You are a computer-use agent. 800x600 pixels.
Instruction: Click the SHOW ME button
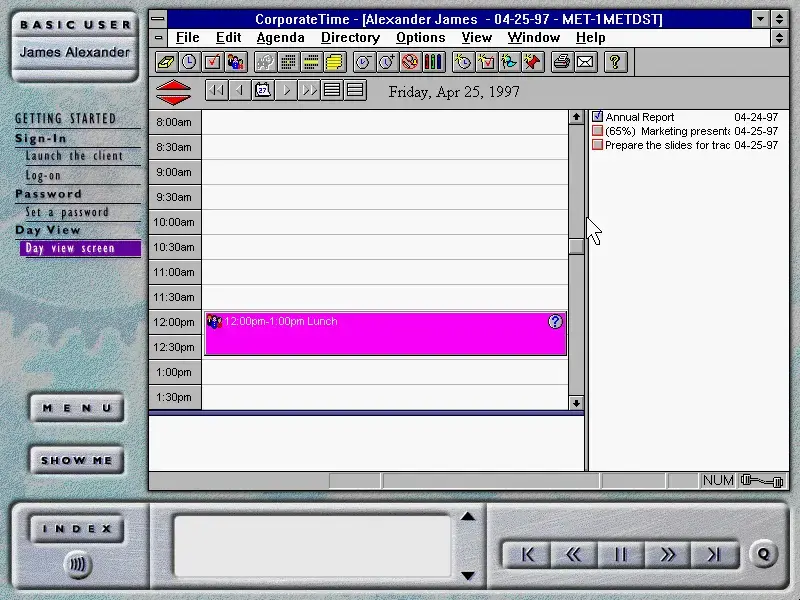(x=77, y=460)
